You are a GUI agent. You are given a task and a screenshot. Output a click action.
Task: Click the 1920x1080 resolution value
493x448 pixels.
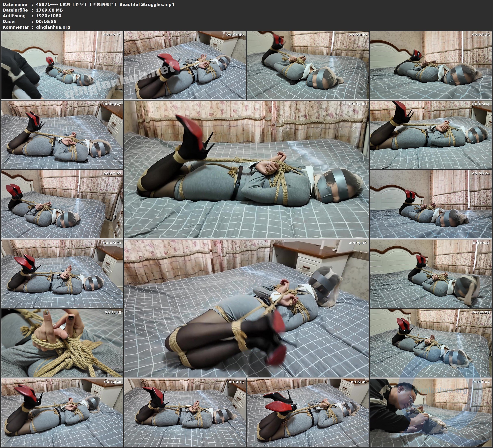(x=48, y=16)
